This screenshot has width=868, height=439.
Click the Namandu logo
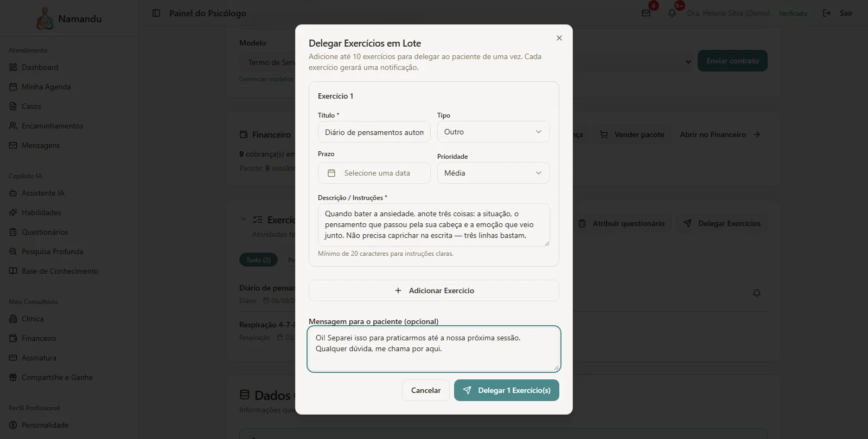[x=44, y=18]
